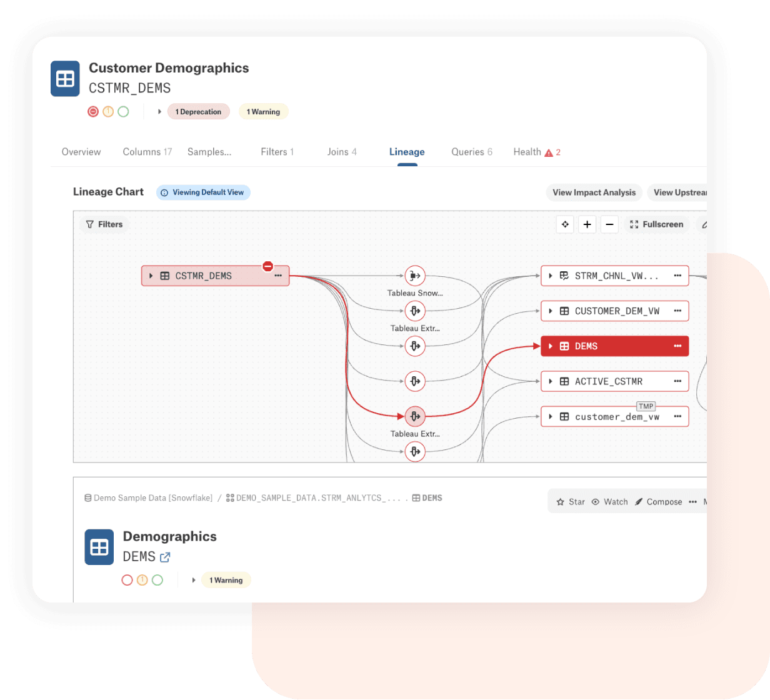770x700 pixels.
Task: Select the highlighted red Tableau Extr... node
Action: click(415, 416)
